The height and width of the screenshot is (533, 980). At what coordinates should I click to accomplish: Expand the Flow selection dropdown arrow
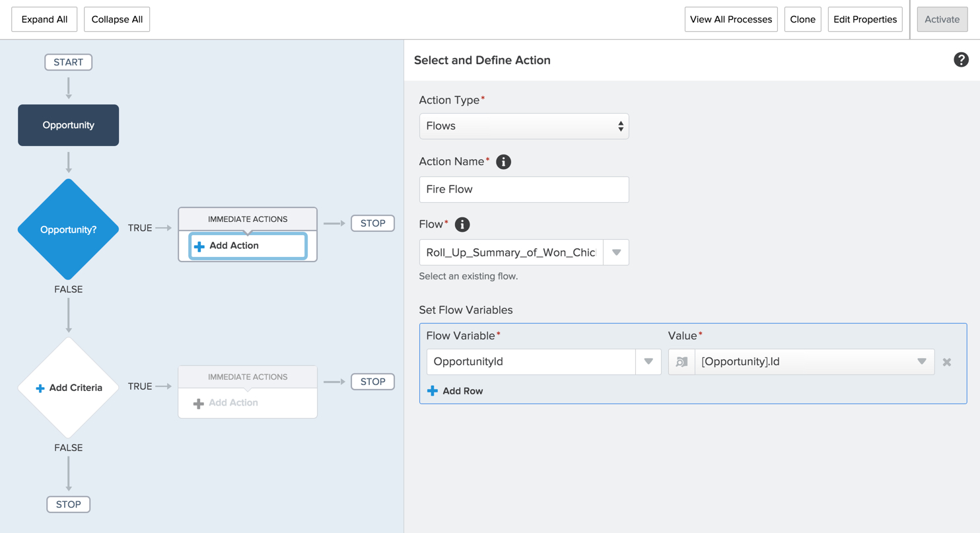click(616, 252)
